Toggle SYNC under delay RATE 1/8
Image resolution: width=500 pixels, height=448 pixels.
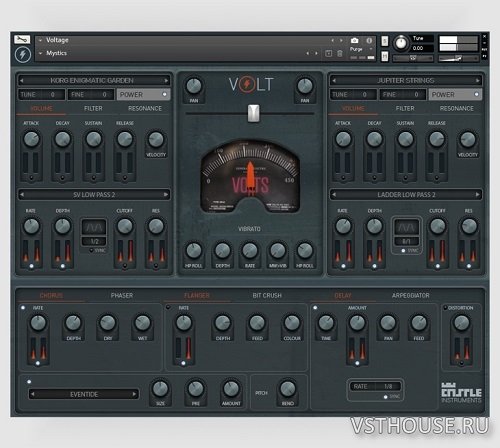tap(386, 397)
